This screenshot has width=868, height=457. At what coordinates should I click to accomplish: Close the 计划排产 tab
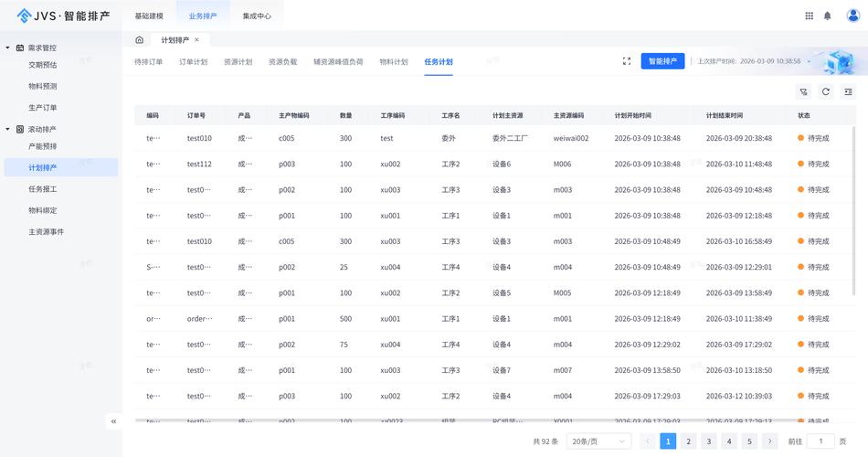click(196, 40)
